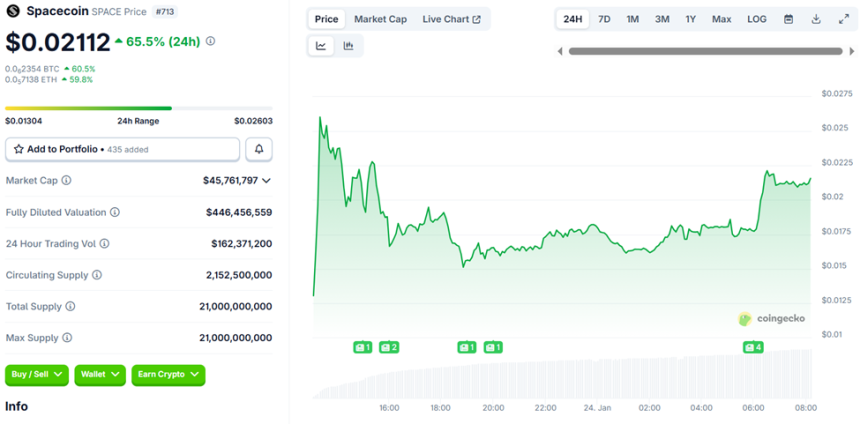Click the price alert bell icon
This screenshot has height=424, width=860.
click(259, 149)
